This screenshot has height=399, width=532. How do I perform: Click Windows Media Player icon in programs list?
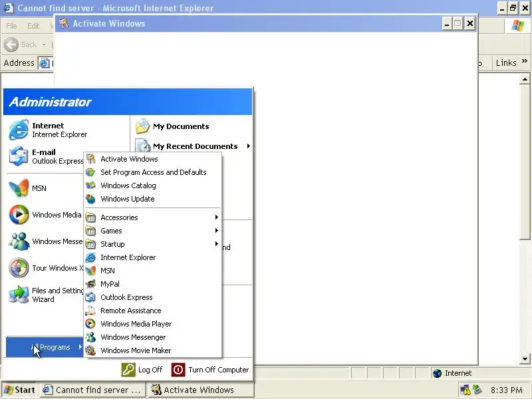[x=90, y=324]
